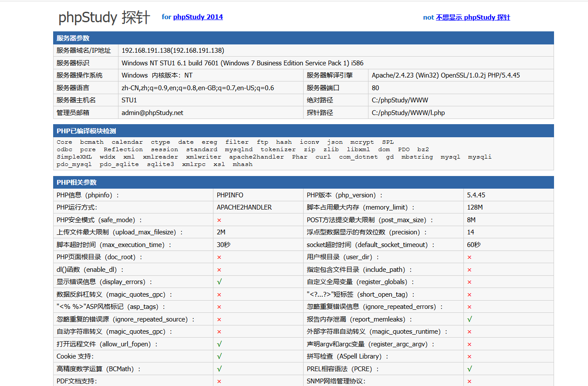Select the apache2handler module name
This screenshot has width=588, height=386.
coord(257,157)
